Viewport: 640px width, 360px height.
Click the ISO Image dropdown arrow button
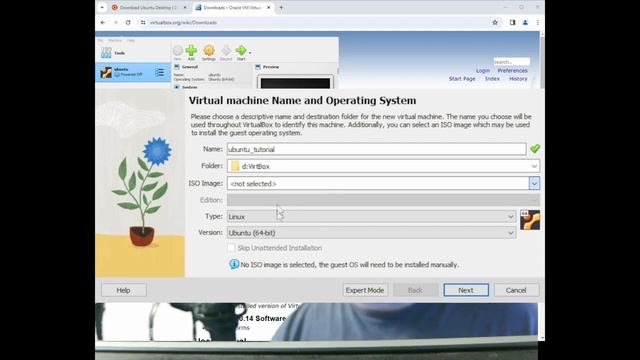pos(534,184)
